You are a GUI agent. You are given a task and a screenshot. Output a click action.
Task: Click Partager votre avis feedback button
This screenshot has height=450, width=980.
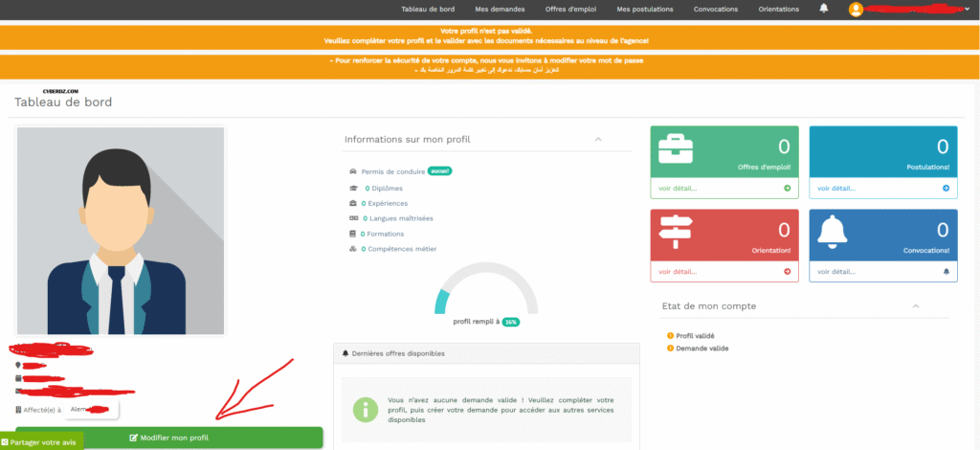42,442
